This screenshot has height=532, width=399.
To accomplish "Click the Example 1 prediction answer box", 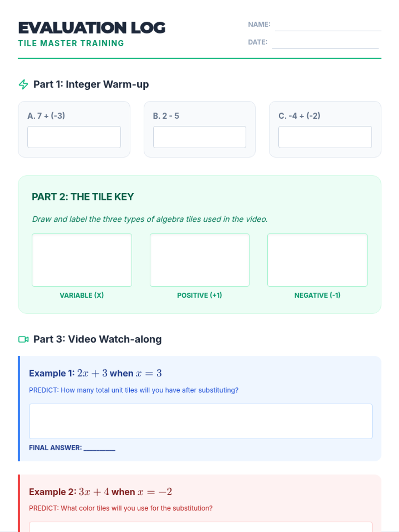I will click(200, 421).
